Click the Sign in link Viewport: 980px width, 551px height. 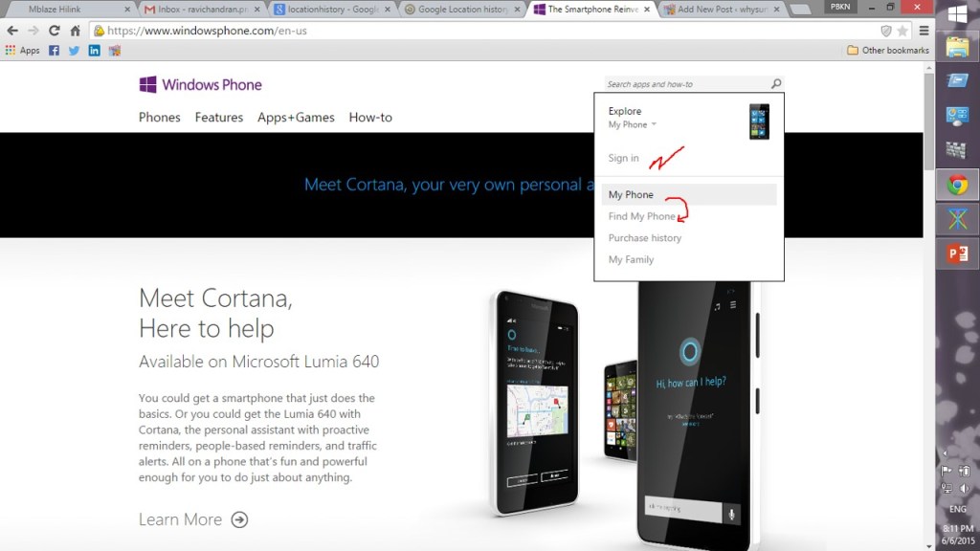pos(624,159)
